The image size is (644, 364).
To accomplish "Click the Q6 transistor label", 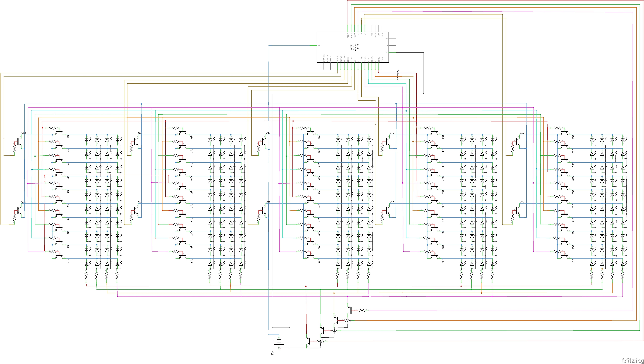I will [x=68, y=205].
